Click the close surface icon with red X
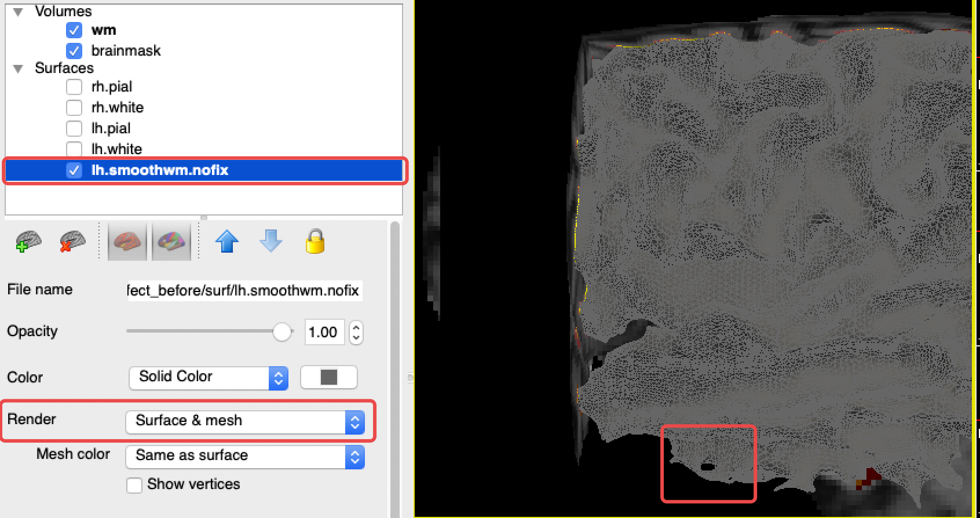 pos(72,241)
